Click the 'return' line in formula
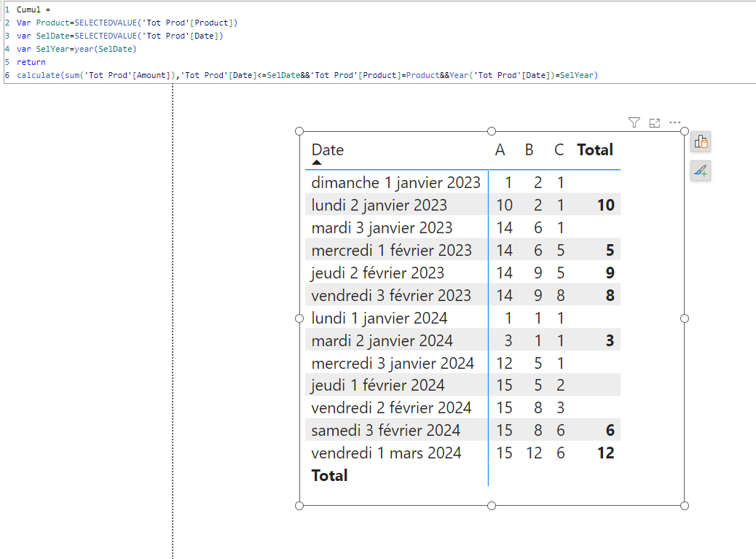 [31, 62]
